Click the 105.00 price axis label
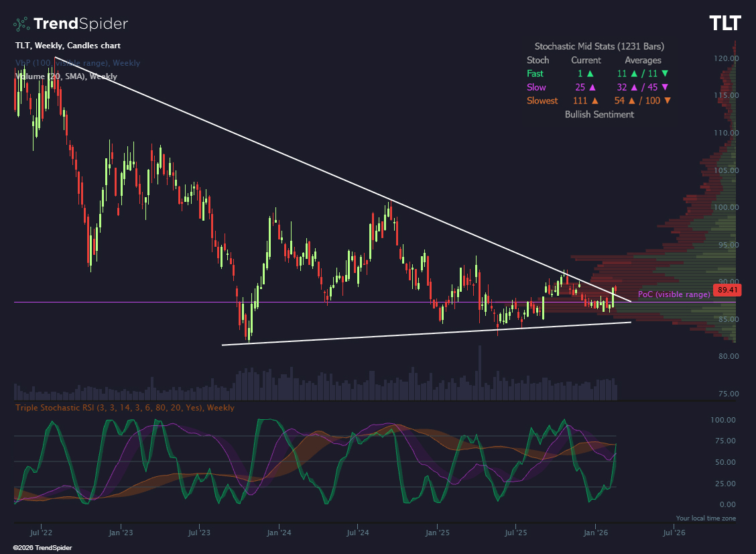This screenshot has height=554, width=756. pyautogui.click(x=726, y=170)
